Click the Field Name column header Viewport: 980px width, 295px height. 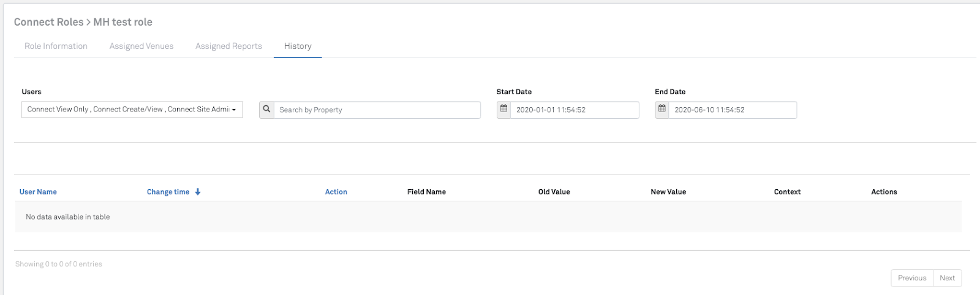point(426,192)
